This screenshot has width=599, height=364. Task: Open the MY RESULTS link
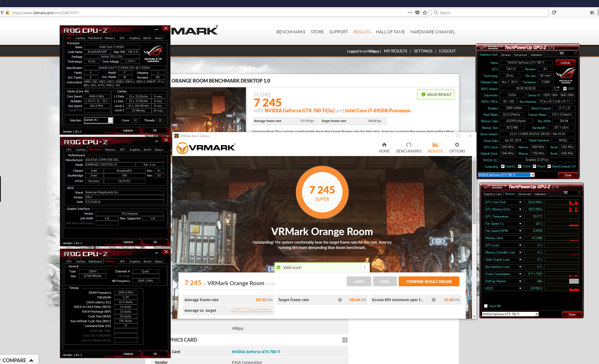pyautogui.click(x=396, y=51)
